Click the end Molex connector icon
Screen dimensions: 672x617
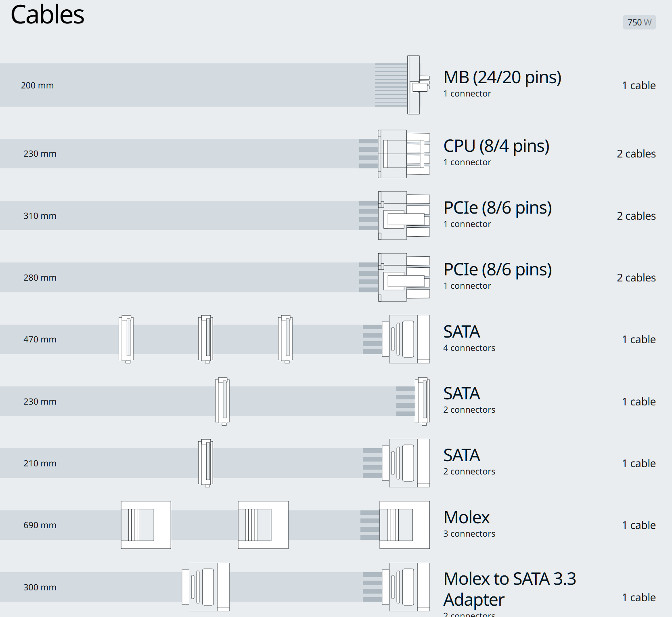click(x=404, y=525)
